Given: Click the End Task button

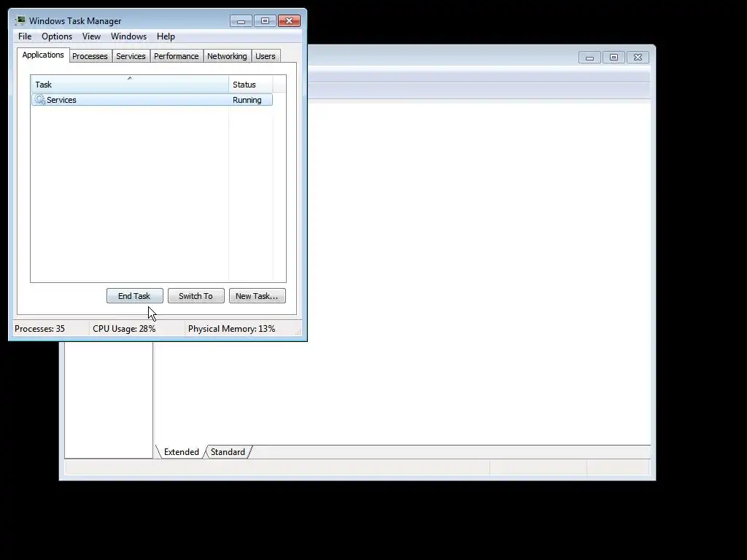Looking at the screenshot, I should coord(135,296).
